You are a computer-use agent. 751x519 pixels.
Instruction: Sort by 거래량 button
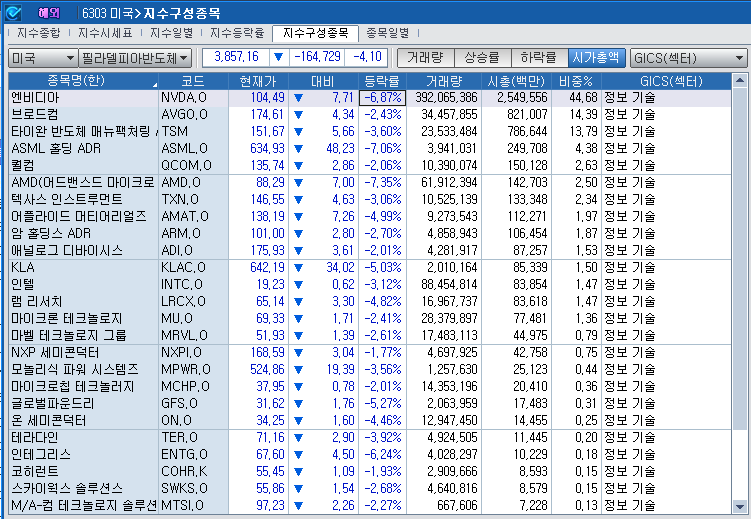click(x=425, y=57)
